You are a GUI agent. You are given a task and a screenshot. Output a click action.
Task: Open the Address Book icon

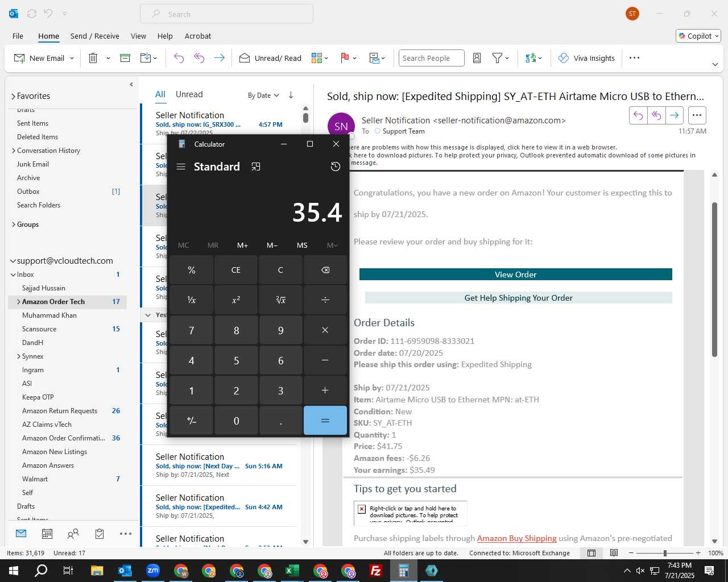[477, 58]
